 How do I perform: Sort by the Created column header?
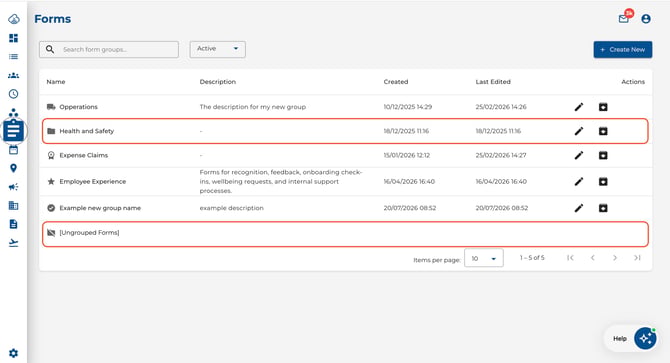pos(396,82)
